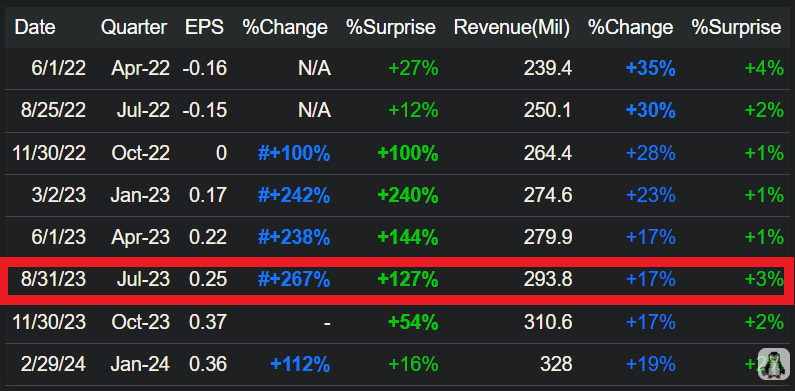This screenshot has width=795, height=391.
Task: Click the Quarter column header
Action: (x=134, y=27)
